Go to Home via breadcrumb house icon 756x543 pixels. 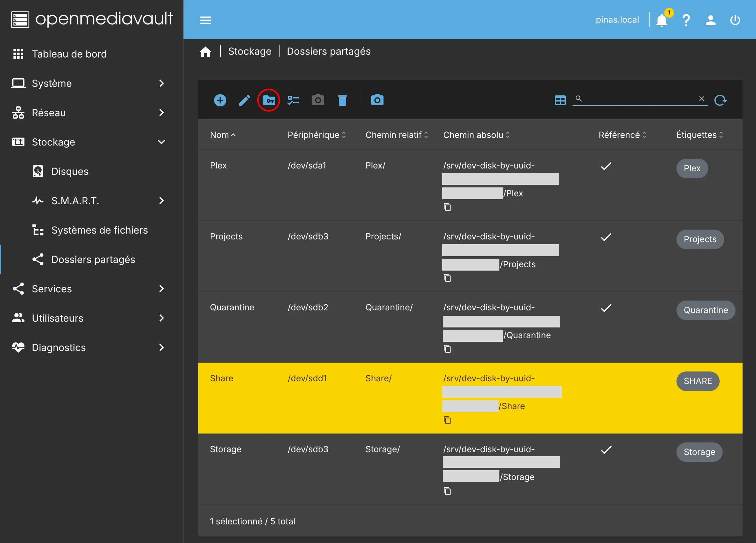point(205,52)
